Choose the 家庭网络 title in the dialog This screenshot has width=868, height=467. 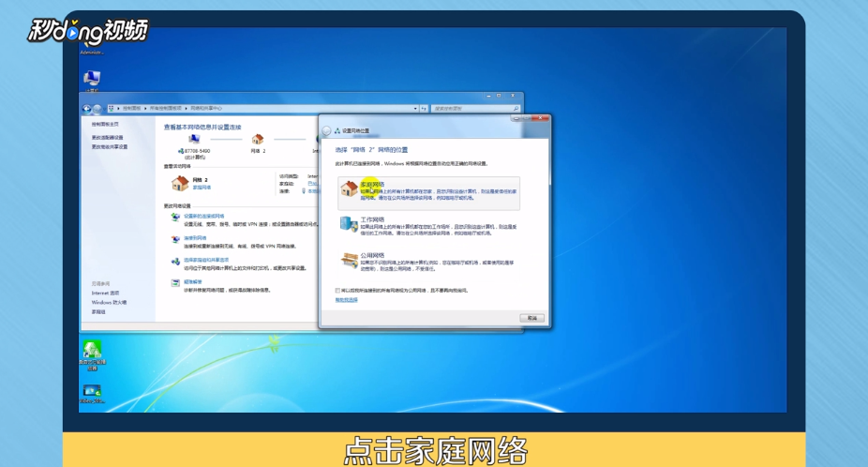coord(372,184)
